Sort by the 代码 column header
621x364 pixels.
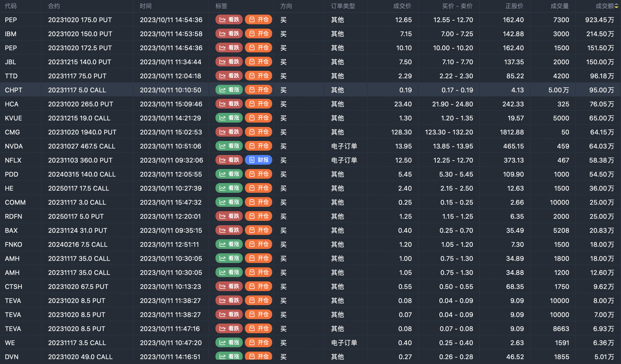[11, 6]
